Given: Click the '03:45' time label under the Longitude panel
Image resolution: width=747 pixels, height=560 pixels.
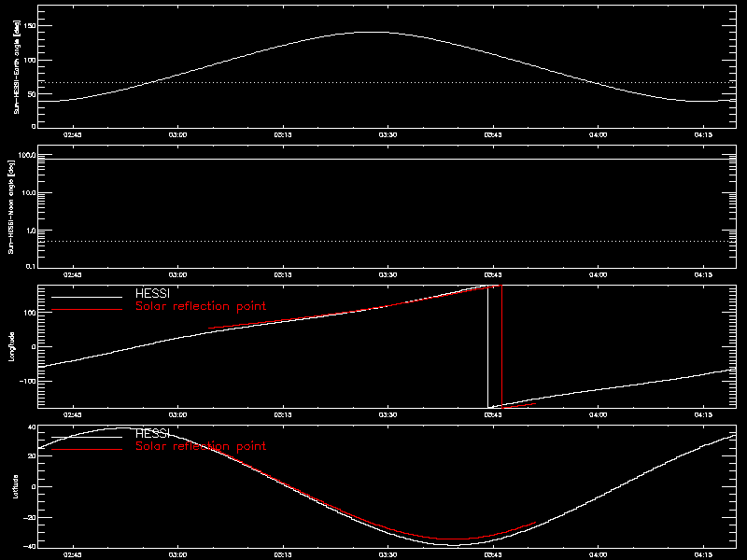Looking at the screenshot, I should click(x=493, y=414).
